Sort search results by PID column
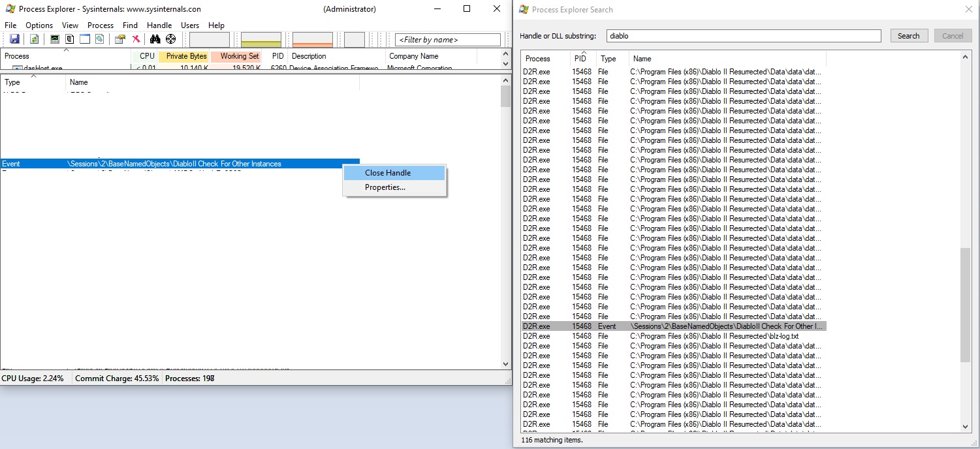Image resolution: width=980 pixels, height=449 pixels. click(580, 59)
